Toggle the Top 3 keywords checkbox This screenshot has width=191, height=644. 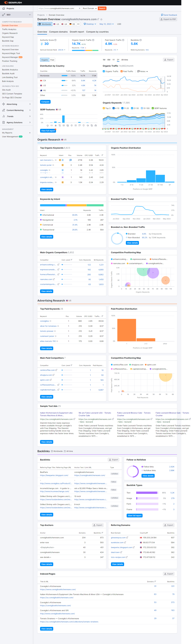pos(104,108)
